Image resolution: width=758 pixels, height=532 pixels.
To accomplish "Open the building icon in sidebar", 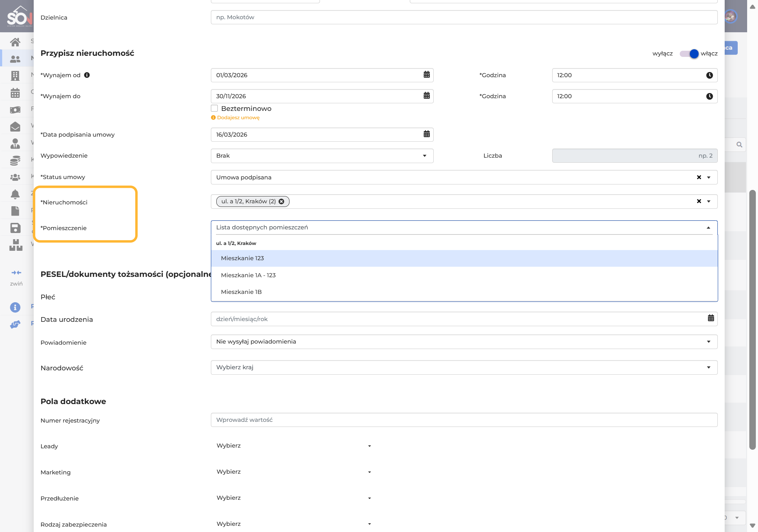I will [x=15, y=76].
